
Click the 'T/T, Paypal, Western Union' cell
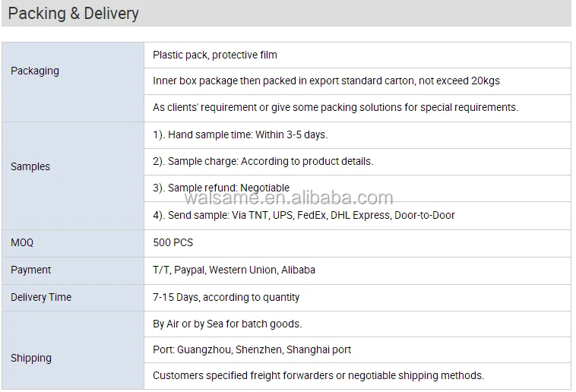click(x=234, y=270)
